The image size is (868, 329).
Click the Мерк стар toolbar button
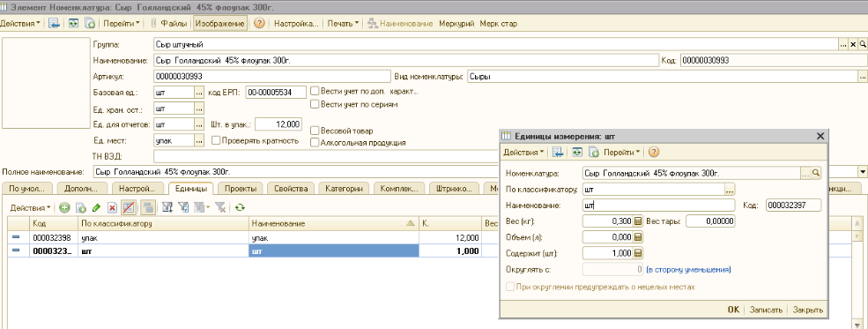click(x=499, y=24)
